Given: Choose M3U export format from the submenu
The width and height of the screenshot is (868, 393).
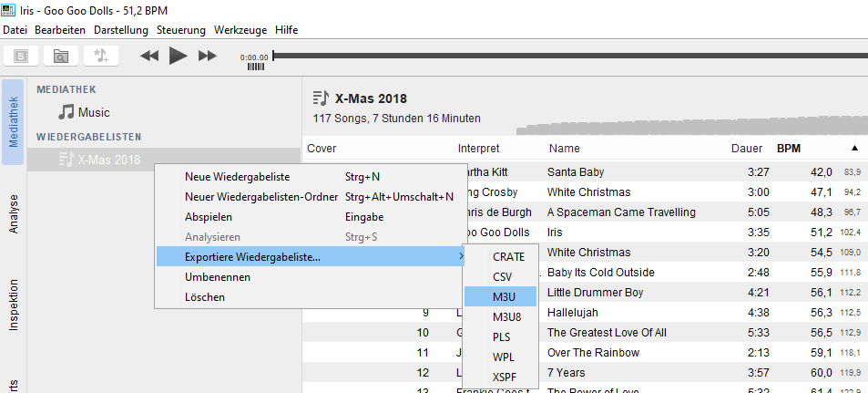Looking at the screenshot, I should [x=505, y=296].
